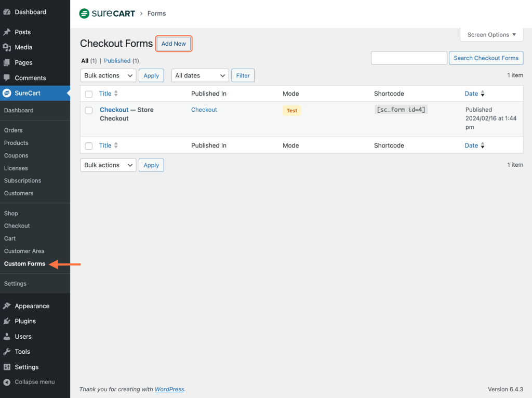Open Appearance via the paintbrush icon

pyautogui.click(x=7, y=306)
